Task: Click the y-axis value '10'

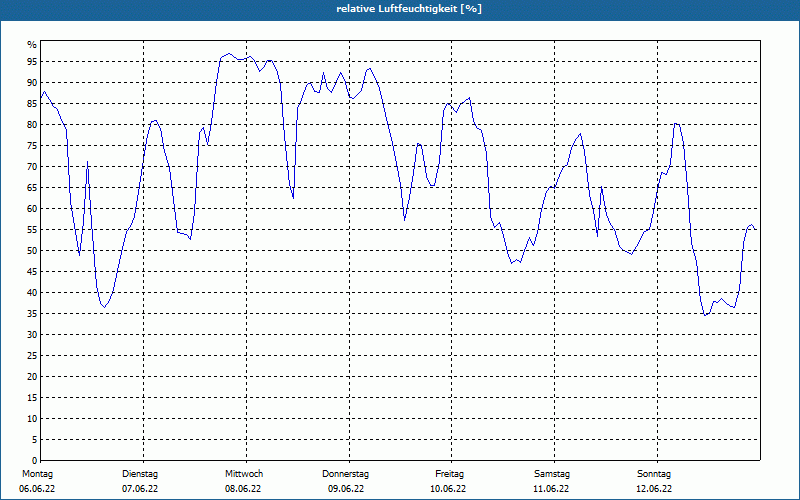Action: pyautogui.click(x=32, y=418)
